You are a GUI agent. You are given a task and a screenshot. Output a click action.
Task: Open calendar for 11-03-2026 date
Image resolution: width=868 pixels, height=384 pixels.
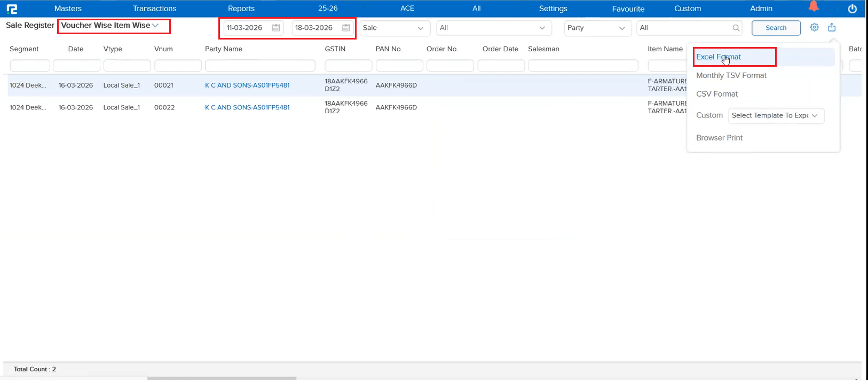[x=276, y=28]
